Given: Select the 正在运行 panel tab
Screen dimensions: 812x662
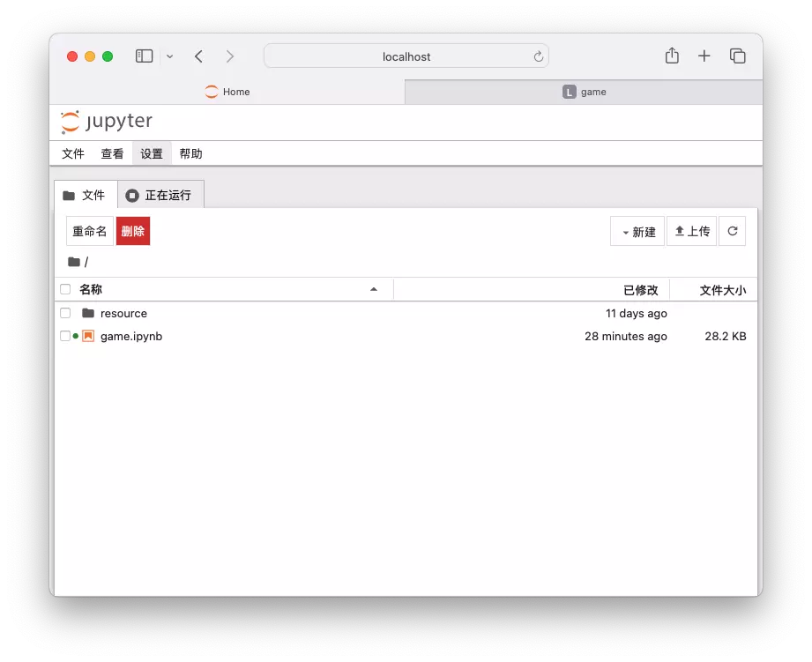Looking at the screenshot, I should pos(160,195).
